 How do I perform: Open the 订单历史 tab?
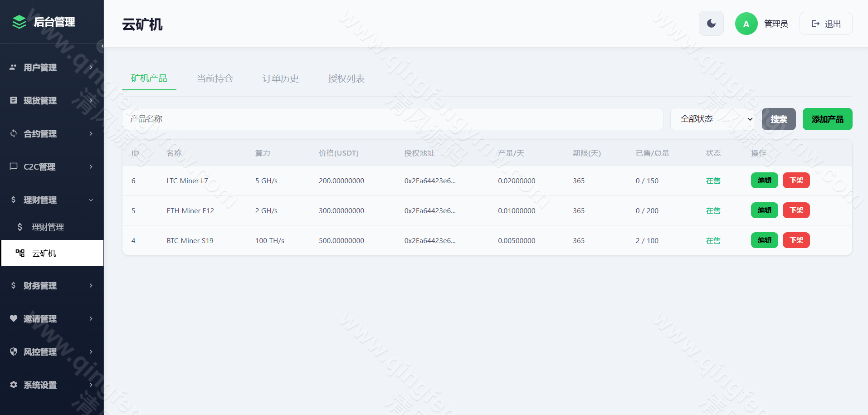[281, 78]
